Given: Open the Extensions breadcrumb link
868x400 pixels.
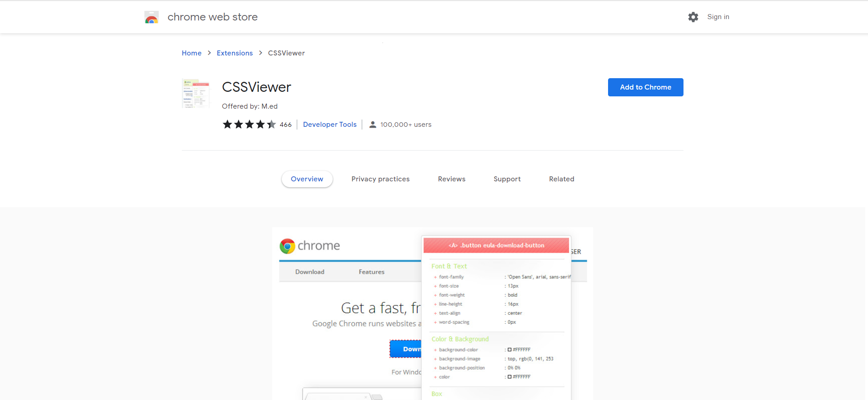Looking at the screenshot, I should tap(234, 53).
